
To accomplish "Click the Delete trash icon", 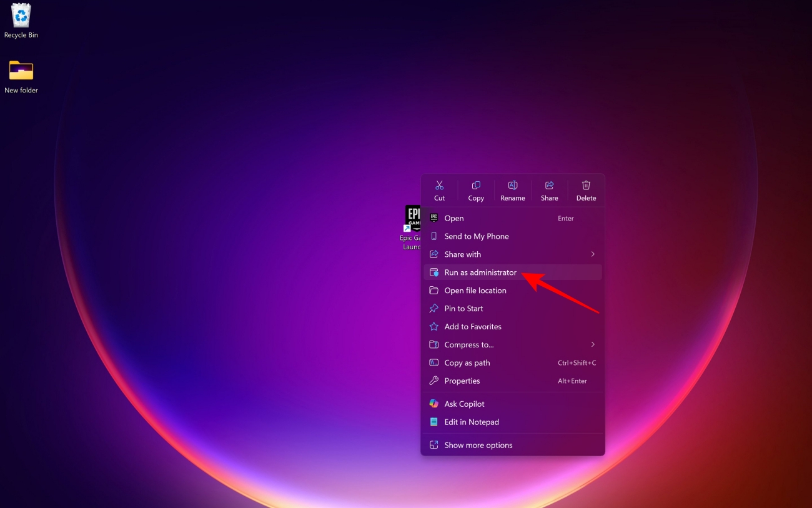I will click(586, 186).
